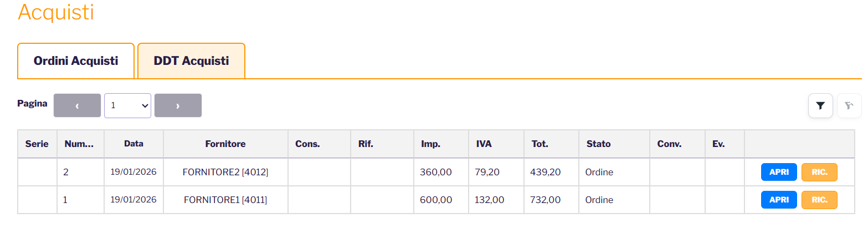Select the FORNITORE1 [4011] cell
Screen dimensions: 868x233
pos(225,200)
